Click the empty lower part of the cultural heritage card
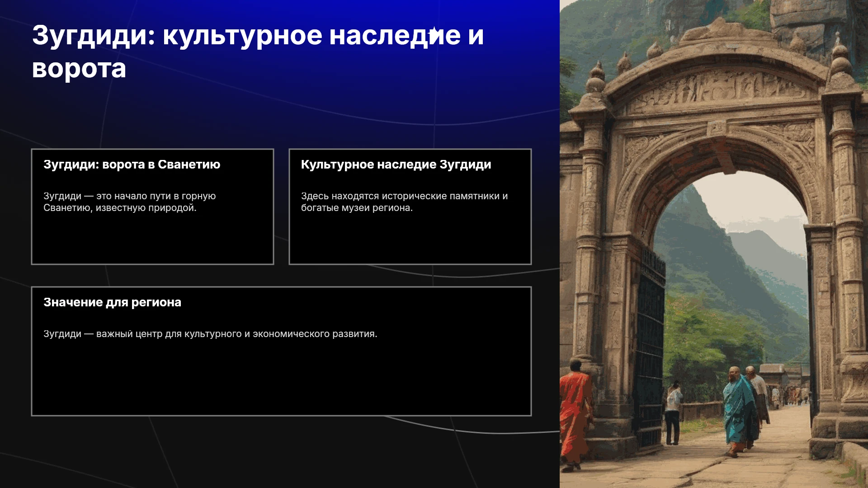The width and height of the screenshot is (868, 488). pyautogui.click(x=410, y=239)
